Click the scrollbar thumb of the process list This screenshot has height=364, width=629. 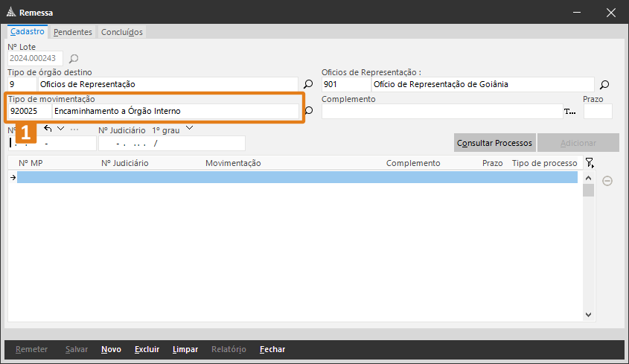tap(589, 191)
